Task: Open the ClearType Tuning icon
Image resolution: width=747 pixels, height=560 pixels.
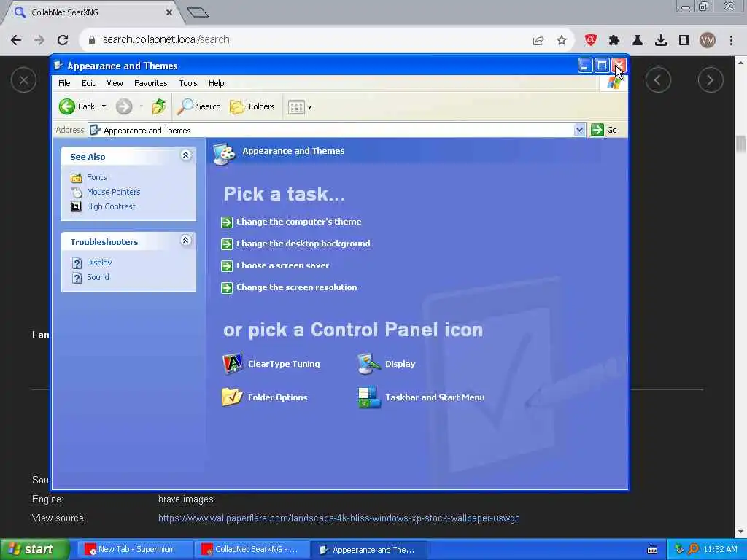Action: pyautogui.click(x=233, y=363)
